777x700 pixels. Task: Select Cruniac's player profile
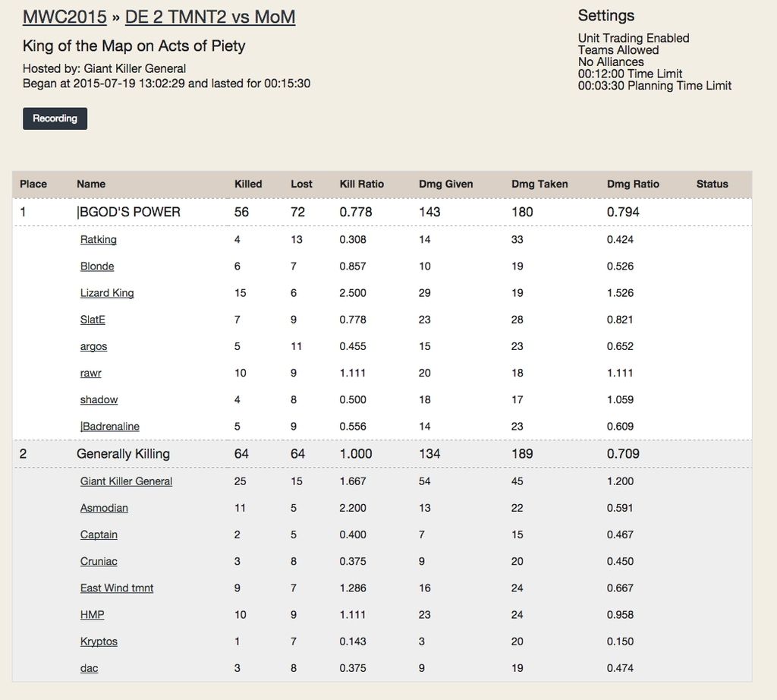pyautogui.click(x=99, y=561)
